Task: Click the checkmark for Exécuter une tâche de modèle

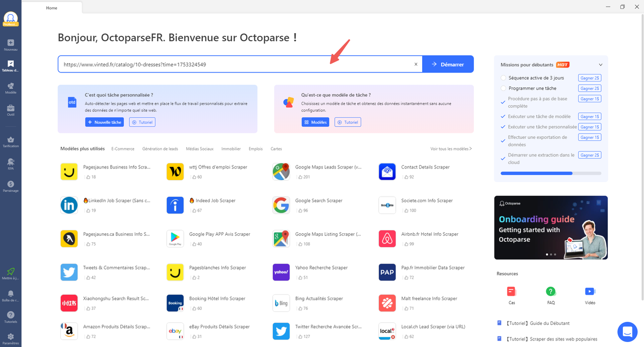Action: click(504, 117)
